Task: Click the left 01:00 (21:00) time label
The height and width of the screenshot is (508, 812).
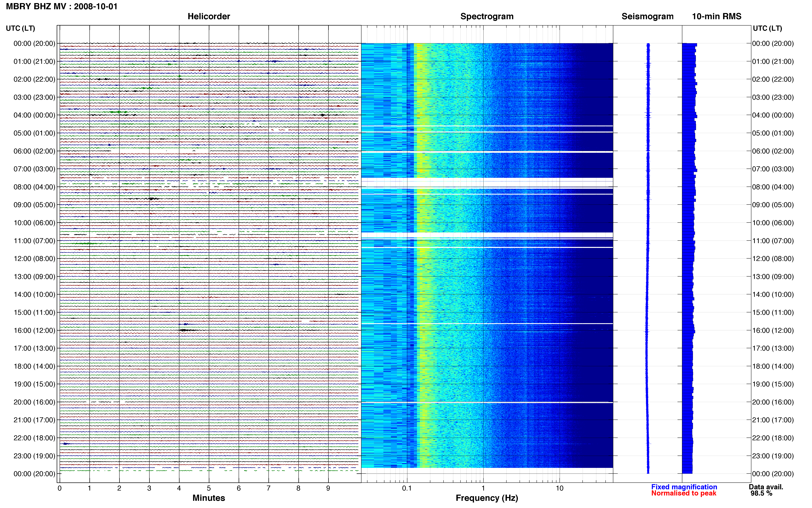Action: point(34,62)
